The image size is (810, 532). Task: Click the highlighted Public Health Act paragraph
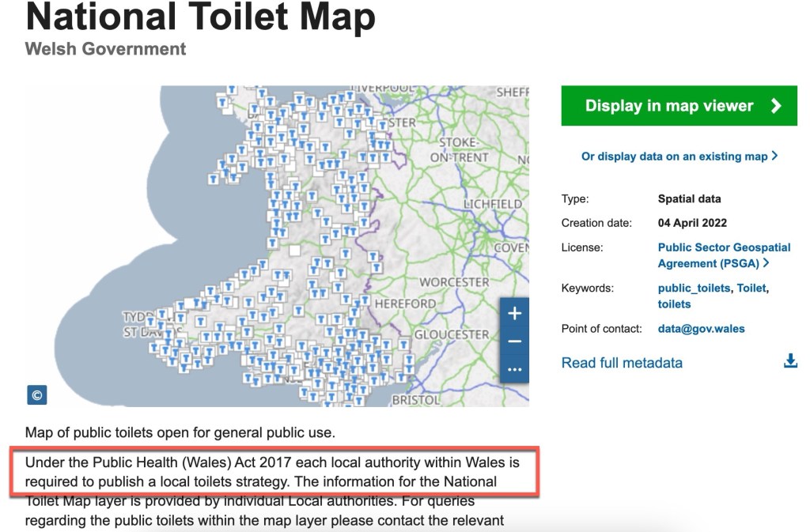tap(273, 472)
